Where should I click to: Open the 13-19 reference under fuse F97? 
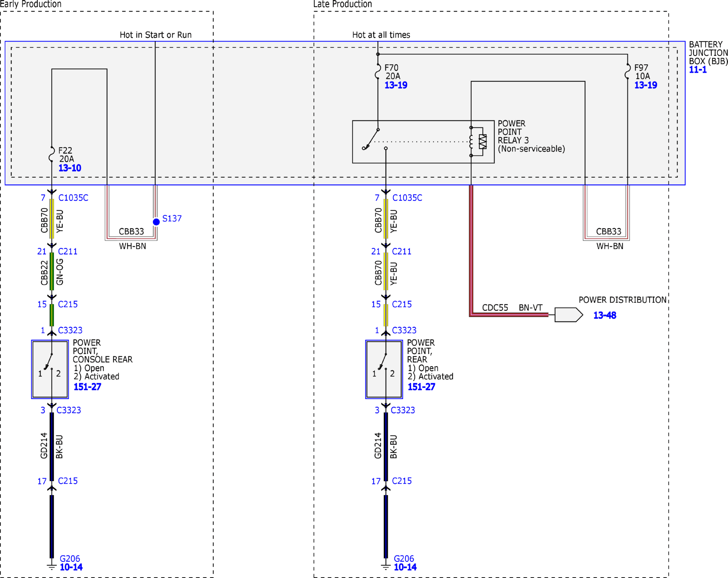pyautogui.click(x=646, y=85)
